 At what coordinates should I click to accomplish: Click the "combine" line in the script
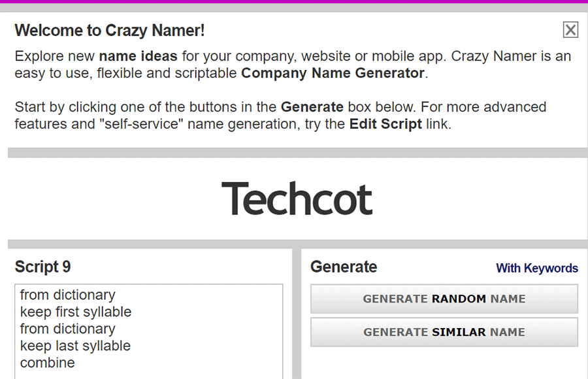point(47,363)
